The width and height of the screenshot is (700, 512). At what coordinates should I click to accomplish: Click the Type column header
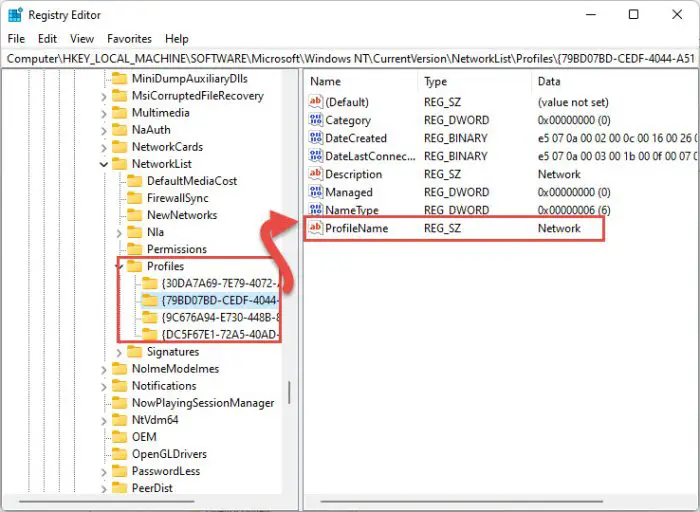tap(436, 81)
